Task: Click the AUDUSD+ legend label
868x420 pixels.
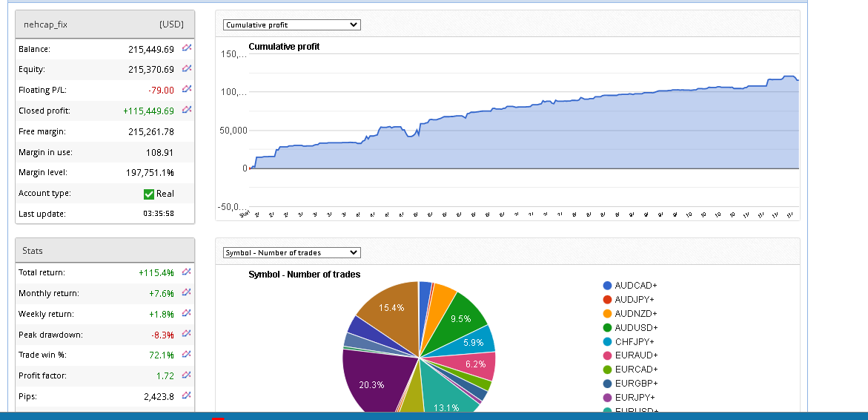Action: click(636, 328)
